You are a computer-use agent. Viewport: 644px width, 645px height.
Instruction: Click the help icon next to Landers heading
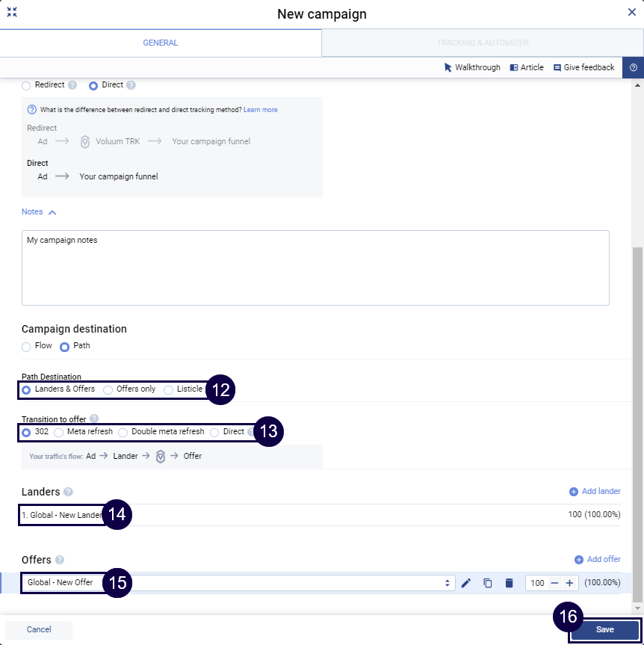pos(68,492)
